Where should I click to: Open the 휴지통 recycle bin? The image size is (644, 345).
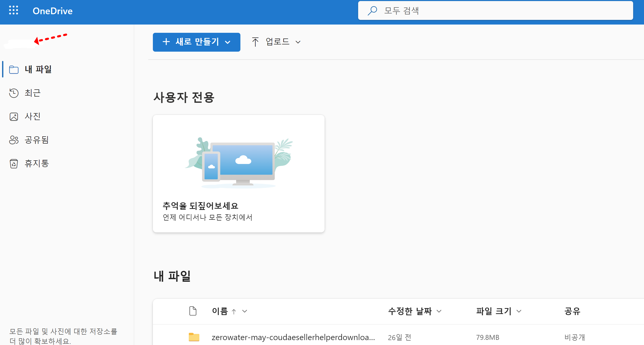[37, 163]
